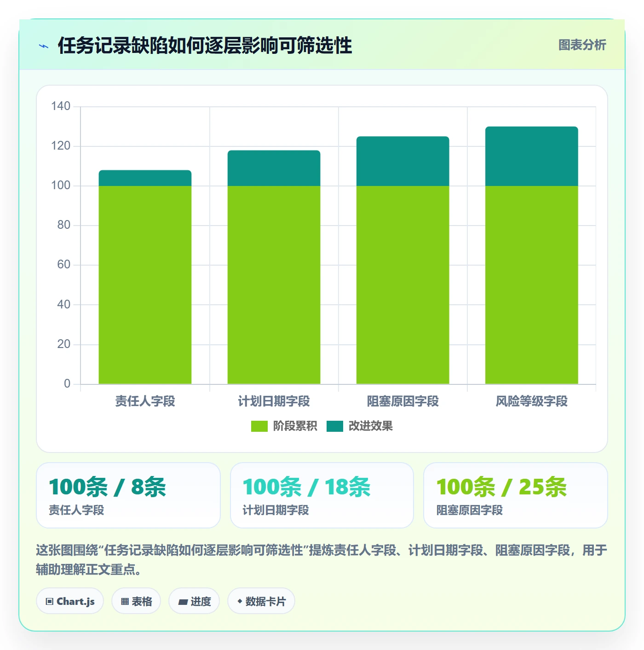Click the light green segment of 责任人字段 bar
644x650 pixels.
[x=145, y=285]
